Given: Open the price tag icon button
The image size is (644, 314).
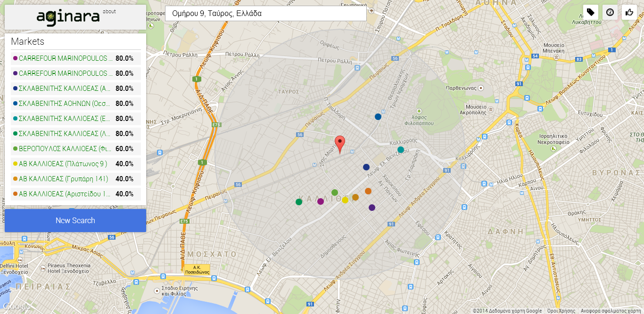Looking at the screenshot, I should [x=591, y=12].
